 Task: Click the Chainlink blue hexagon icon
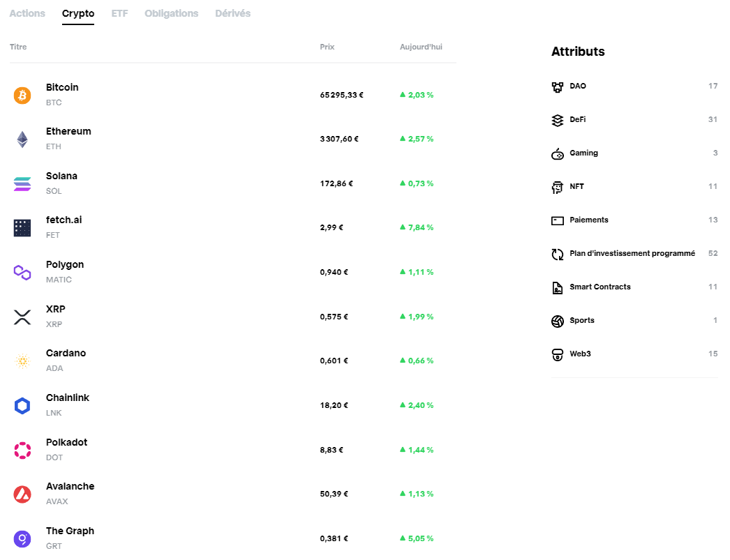coord(22,406)
